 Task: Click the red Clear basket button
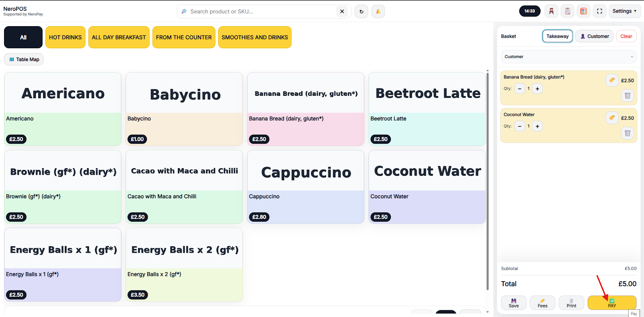(x=626, y=36)
